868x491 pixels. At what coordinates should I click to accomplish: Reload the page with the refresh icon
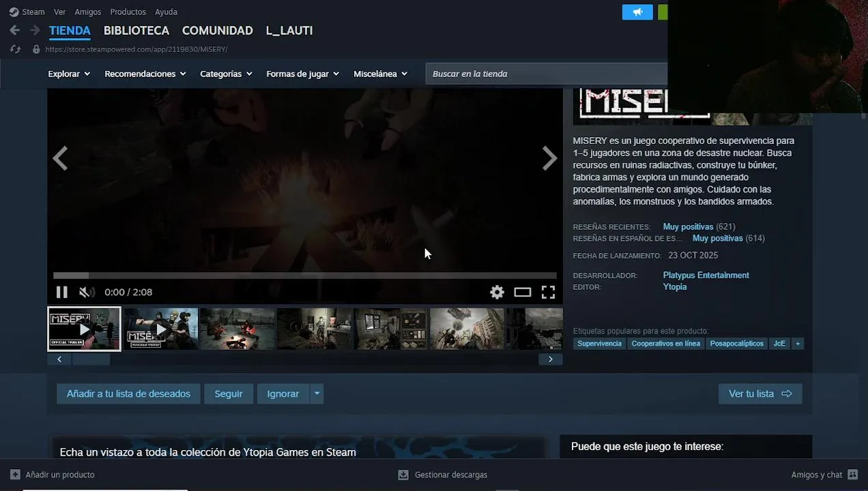click(x=16, y=49)
